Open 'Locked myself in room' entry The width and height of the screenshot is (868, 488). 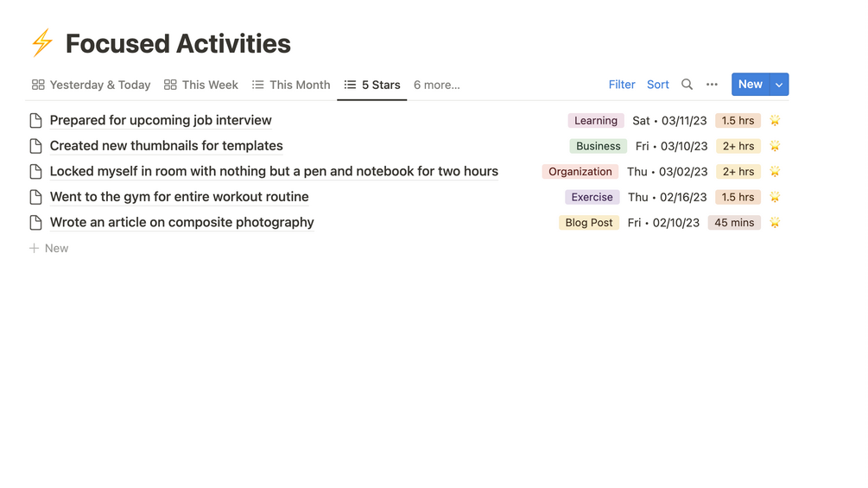[x=274, y=171]
